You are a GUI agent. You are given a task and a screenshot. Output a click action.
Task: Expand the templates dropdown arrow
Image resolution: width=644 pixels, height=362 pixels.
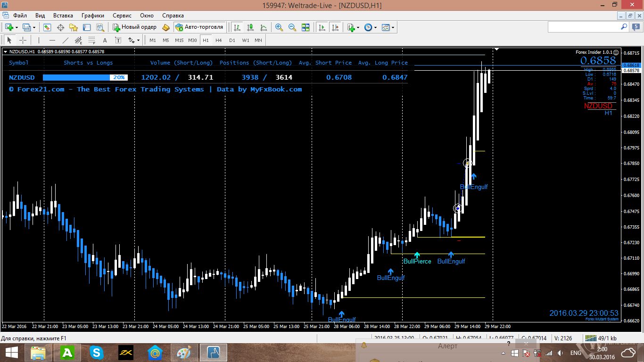pyautogui.click(x=393, y=28)
